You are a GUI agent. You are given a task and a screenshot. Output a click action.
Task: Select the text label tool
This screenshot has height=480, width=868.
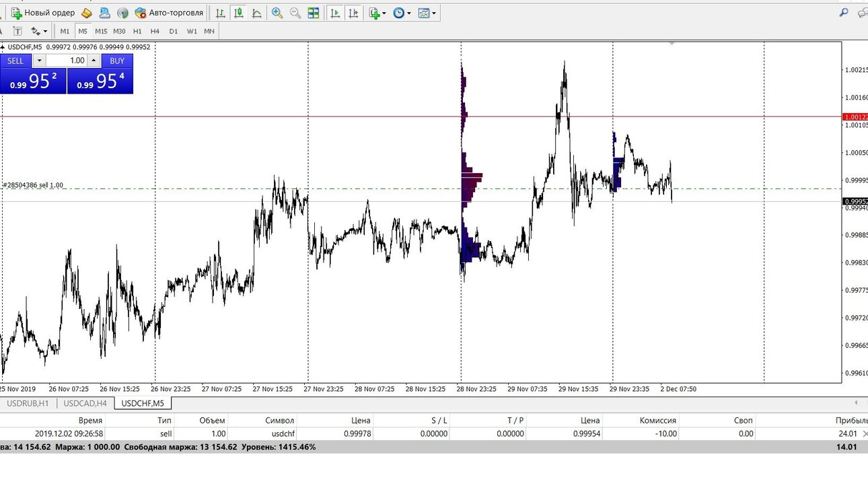[x=17, y=31]
